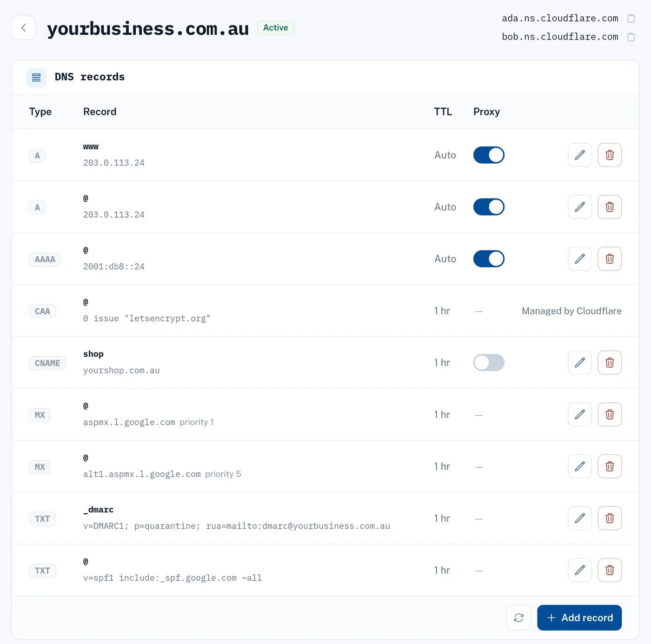Click priority 5 on alt1 MX record
Screen dimensions: 651x644
point(223,474)
